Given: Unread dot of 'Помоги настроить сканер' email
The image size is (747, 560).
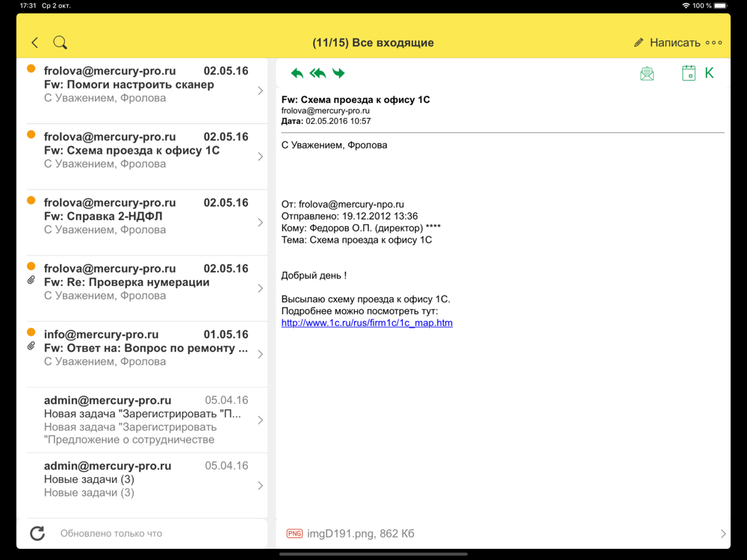Looking at the screenshot, I should tap(31, 69).
